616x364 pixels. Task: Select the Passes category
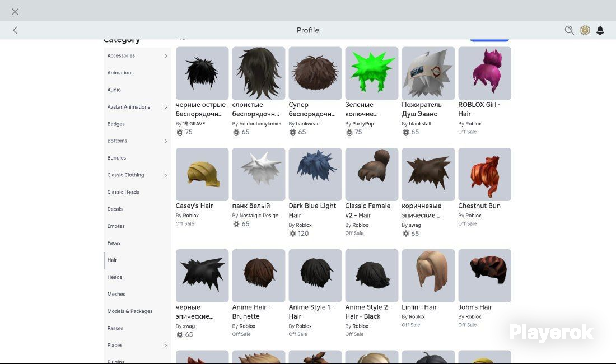pos(115,328)
